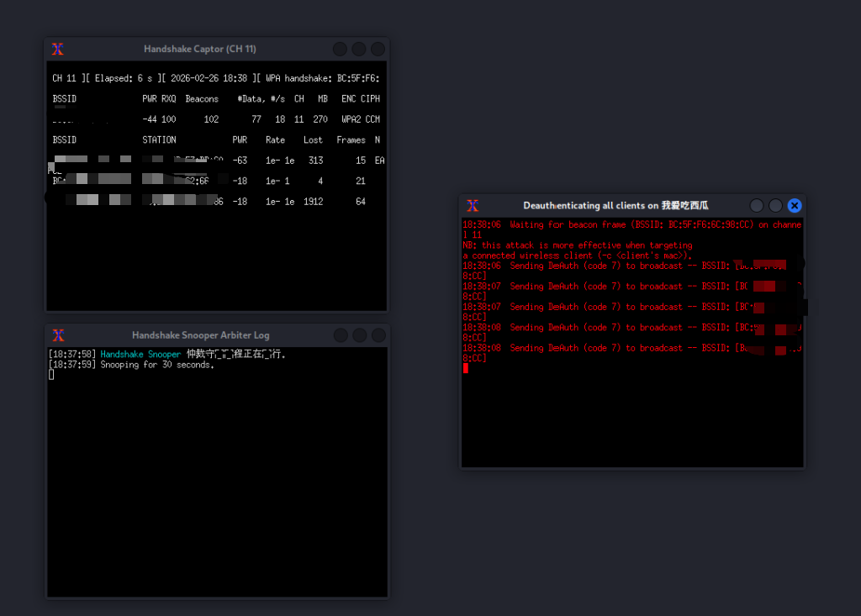Screen dimensions: 861x616
Task: Maximize the Handshake Captor (CH 11) window
Action: coord(359,50)
